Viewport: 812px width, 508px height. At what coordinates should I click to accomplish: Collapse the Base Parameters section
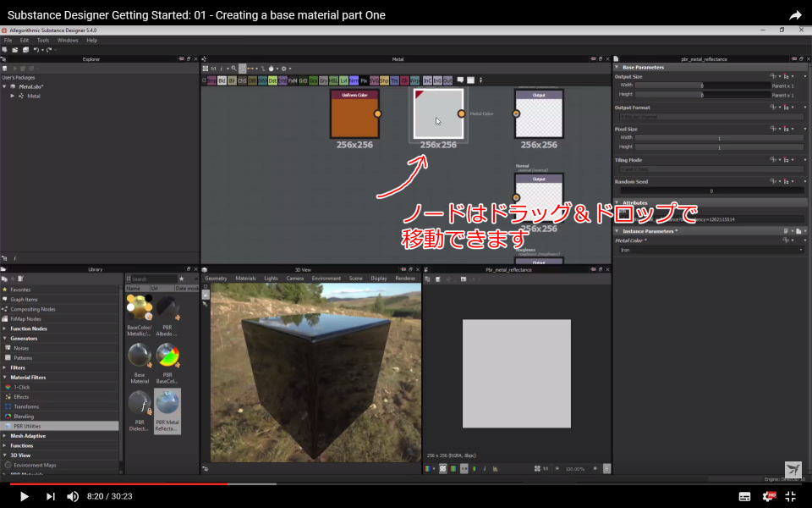[617, 68]
